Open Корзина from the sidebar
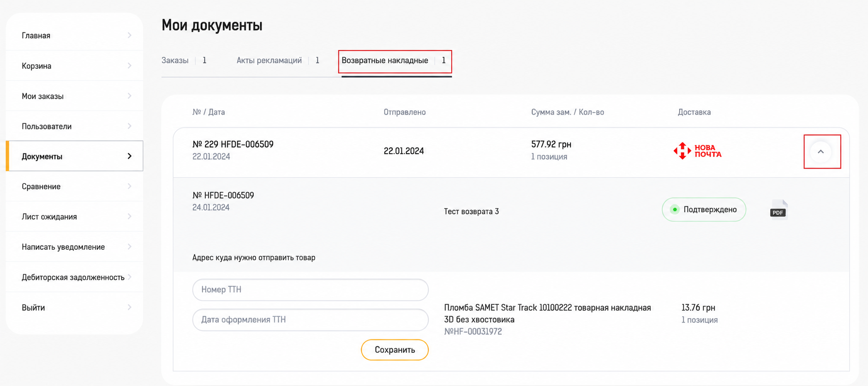This screenshot has width=868, height=386. click(x=74, y=66)
